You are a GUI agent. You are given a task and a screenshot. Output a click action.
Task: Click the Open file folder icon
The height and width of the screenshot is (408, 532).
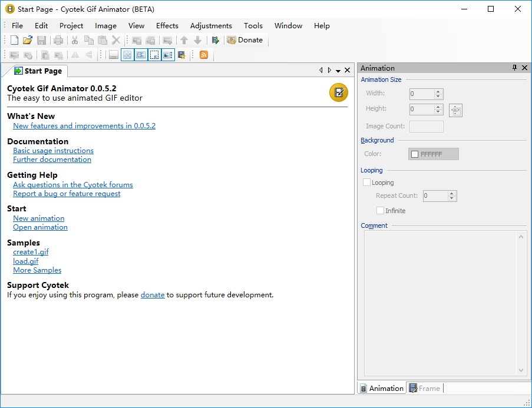tap(28, 40)
